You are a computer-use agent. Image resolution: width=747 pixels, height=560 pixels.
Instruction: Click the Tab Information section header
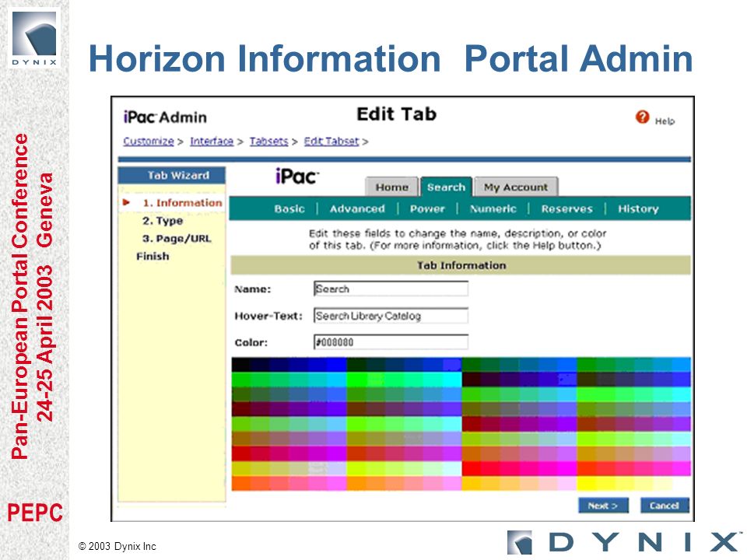pos(461,265)
